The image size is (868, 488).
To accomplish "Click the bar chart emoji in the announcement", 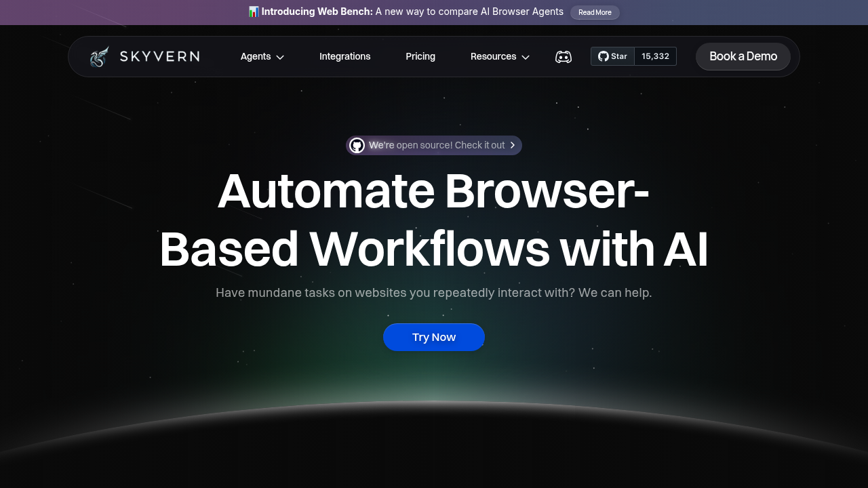I will tap(253, 12).
